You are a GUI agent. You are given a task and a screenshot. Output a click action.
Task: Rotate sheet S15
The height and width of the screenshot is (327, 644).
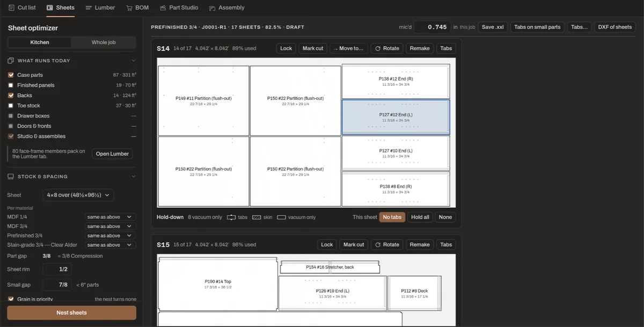(x=387, y=244)
